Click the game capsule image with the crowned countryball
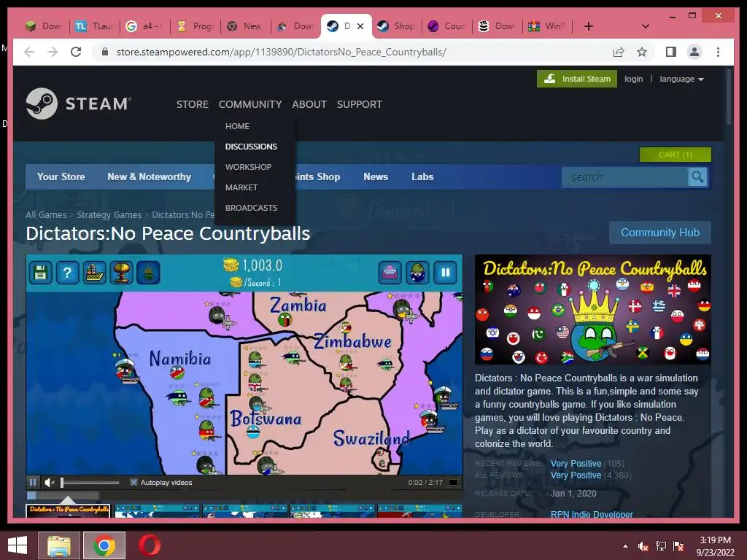The width and height of the screenshot is (747, 560). coord(592,309)
